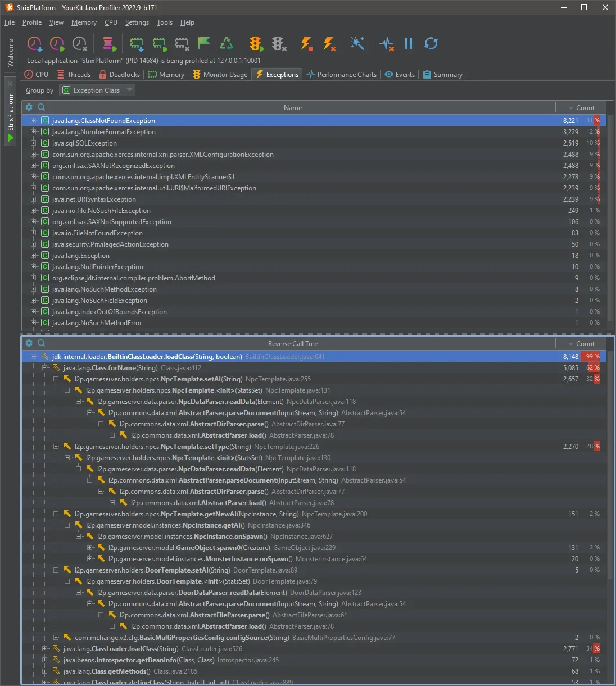Expand ClassLoader.loadClass(String) node
Screen dimensions: 616x686
pos(45,649)
